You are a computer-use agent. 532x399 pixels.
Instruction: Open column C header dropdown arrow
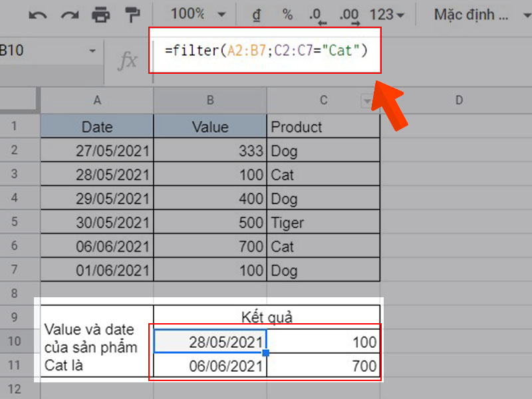pyautogui.click(x=367, y=101)
